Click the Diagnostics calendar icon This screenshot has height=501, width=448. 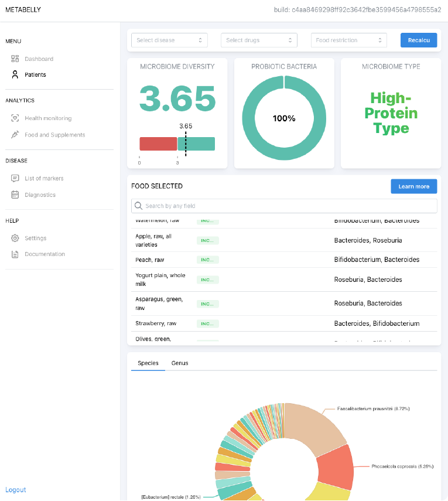pos(15,195)
